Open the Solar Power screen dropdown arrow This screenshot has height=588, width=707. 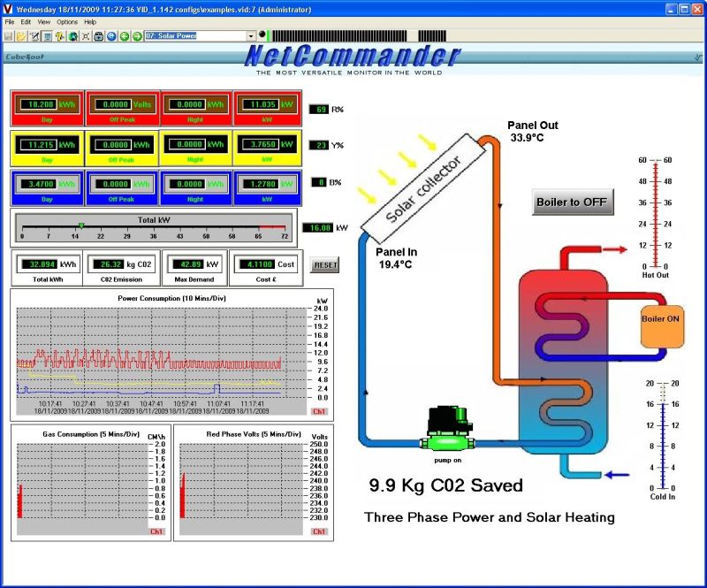point(251,36)
